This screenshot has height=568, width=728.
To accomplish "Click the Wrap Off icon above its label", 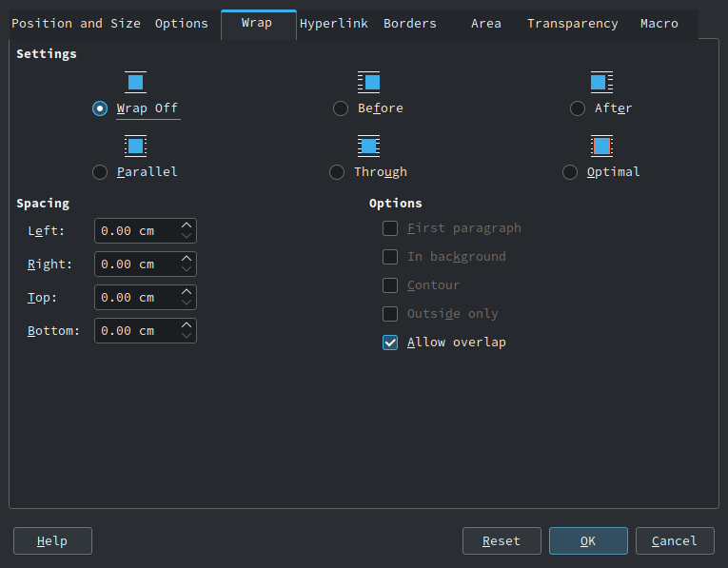I will 135,83.
